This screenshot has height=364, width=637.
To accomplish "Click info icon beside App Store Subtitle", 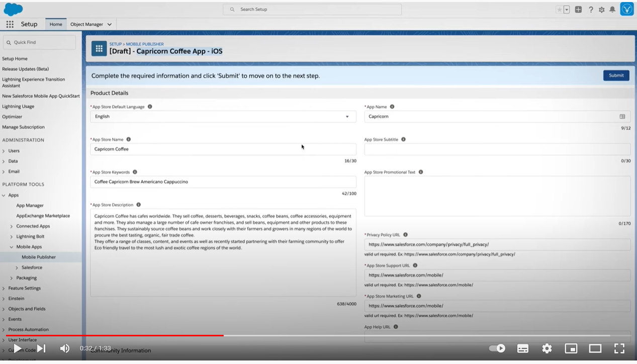I will pyautogui.click(x=403, y=139).
